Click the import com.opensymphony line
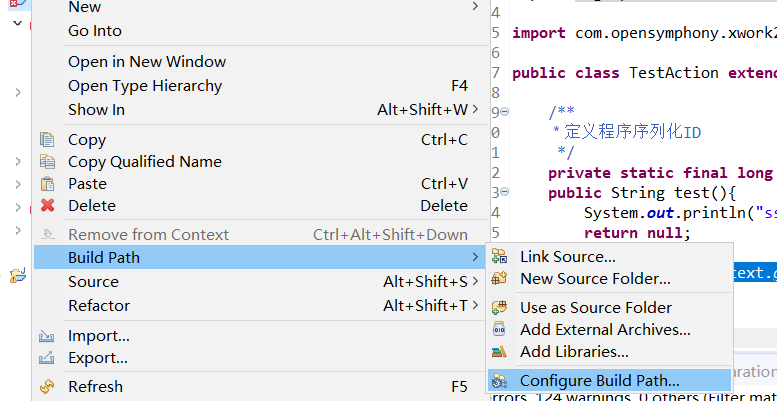This screenshot has height=401, width=777. [644, 33]
